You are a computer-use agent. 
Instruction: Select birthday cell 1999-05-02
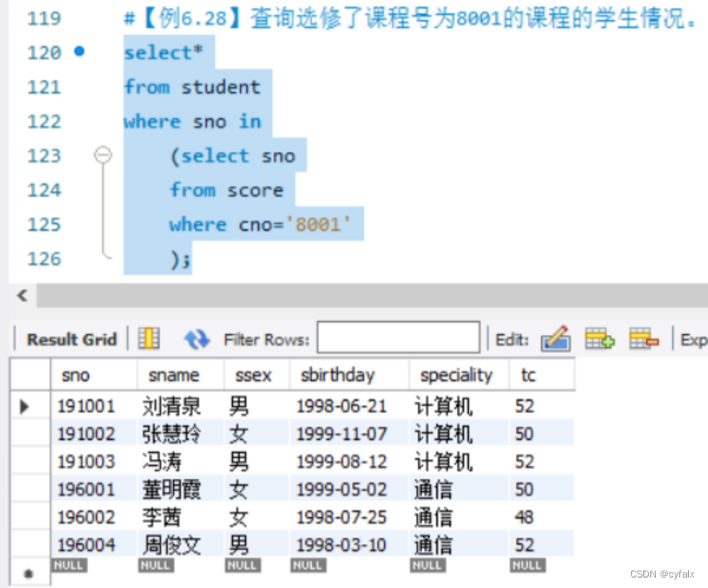[x=349, y=489]
